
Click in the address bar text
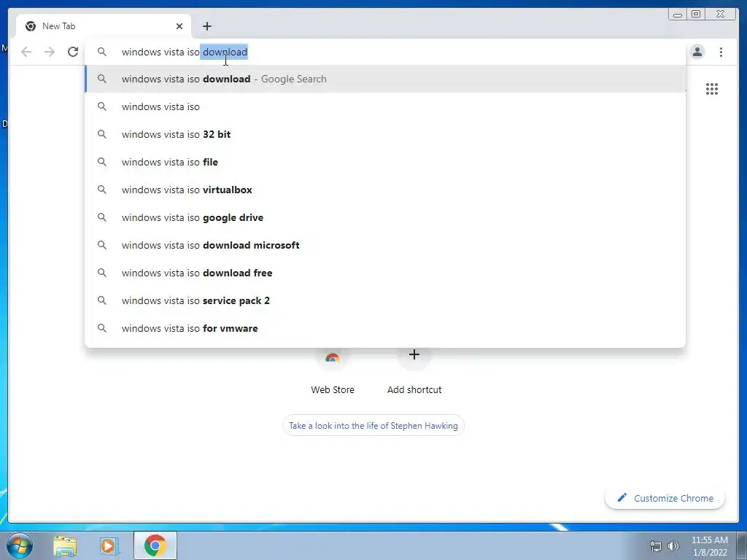click(x=185, y=52)
